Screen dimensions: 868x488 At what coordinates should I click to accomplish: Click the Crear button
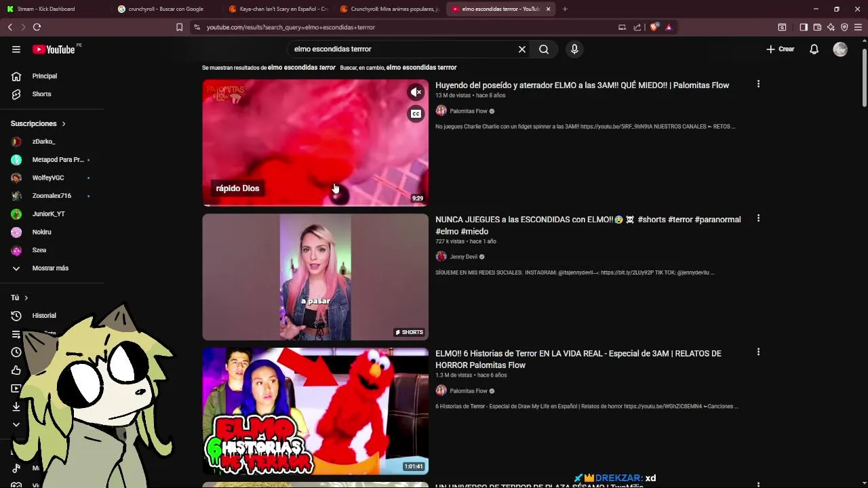click(x=780, y=49)
